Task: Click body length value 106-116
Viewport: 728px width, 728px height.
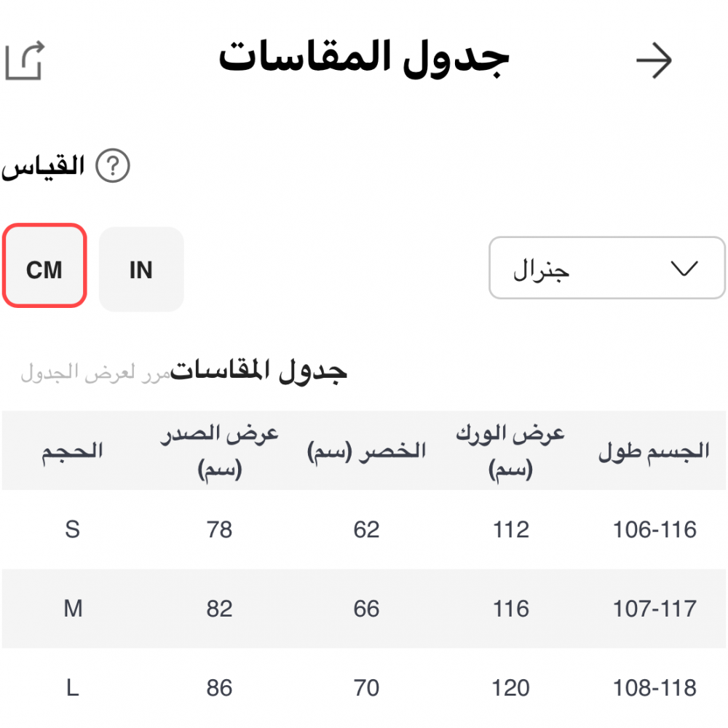Action: click(654, 529)
